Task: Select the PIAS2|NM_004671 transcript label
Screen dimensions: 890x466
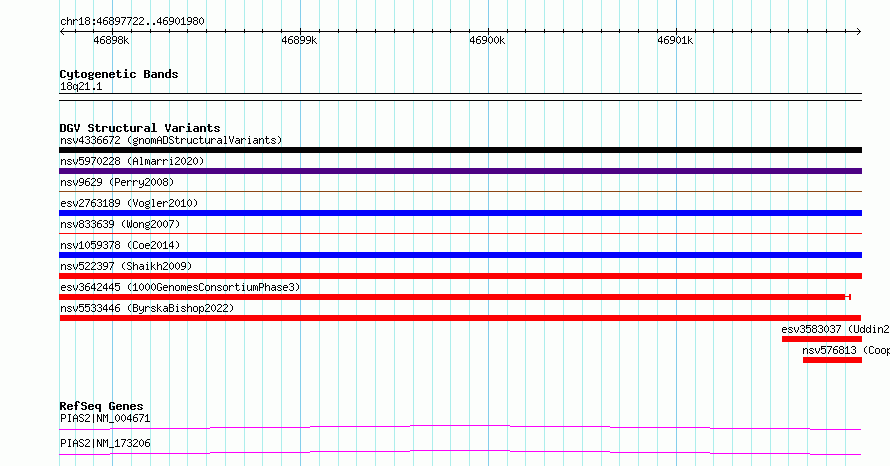Action: point(105,418)
